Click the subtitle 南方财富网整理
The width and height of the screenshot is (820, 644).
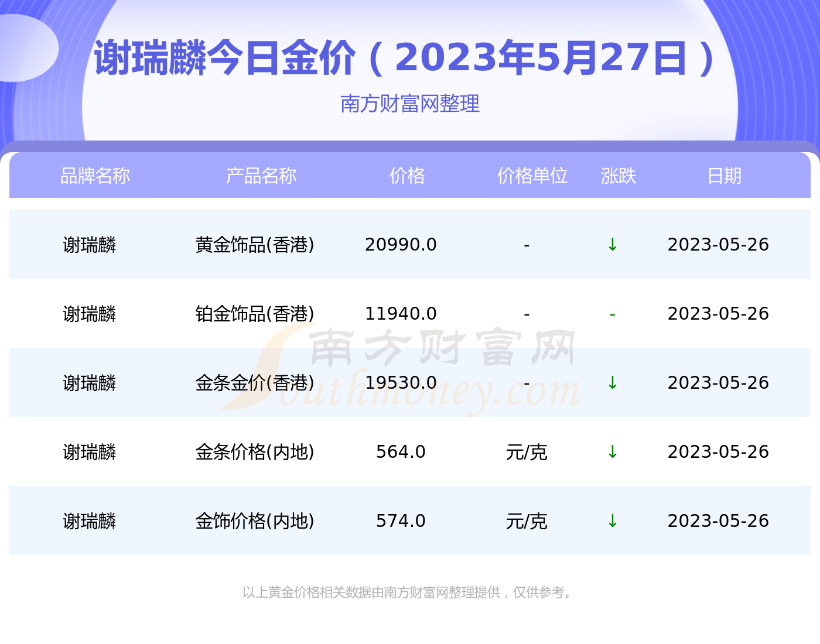410,104
